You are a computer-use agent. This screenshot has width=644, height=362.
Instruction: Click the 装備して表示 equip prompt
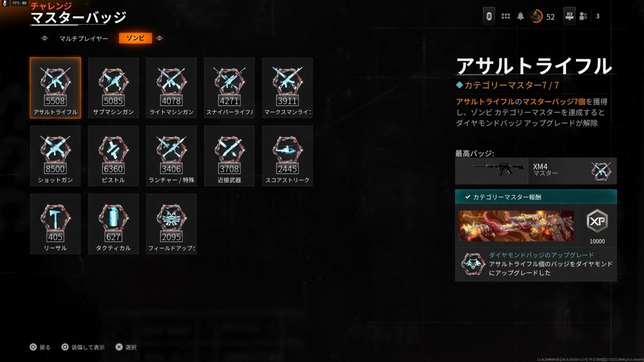coord(83,347)
